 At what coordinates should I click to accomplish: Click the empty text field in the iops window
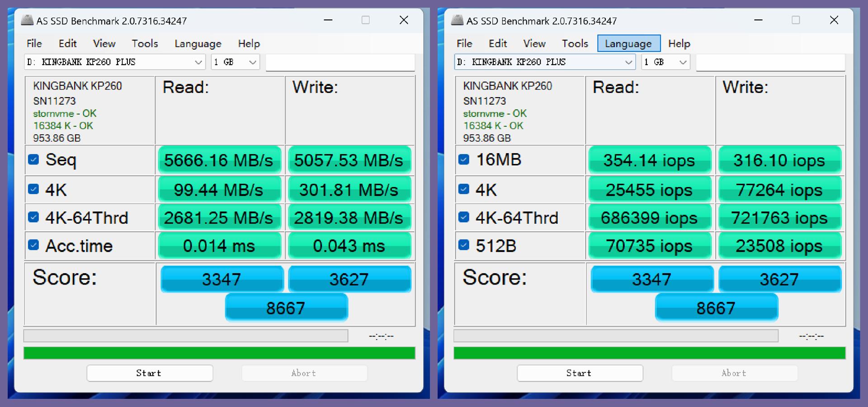[770, 62]
